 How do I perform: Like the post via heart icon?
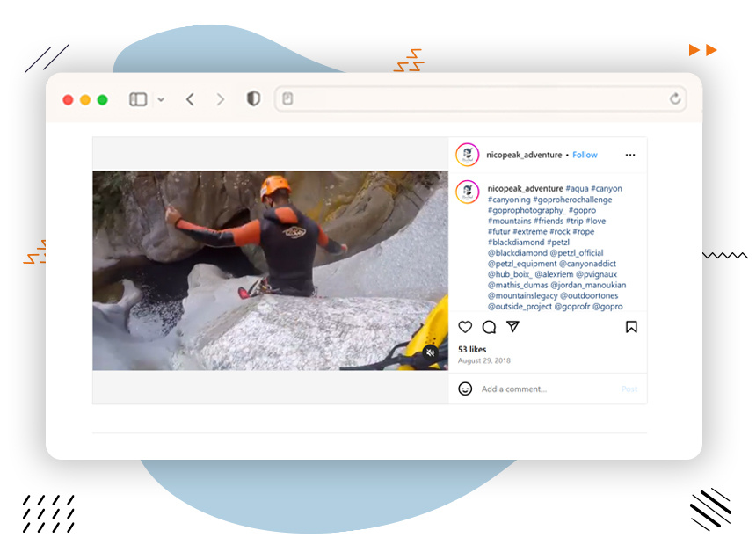(x=465, y=327)
